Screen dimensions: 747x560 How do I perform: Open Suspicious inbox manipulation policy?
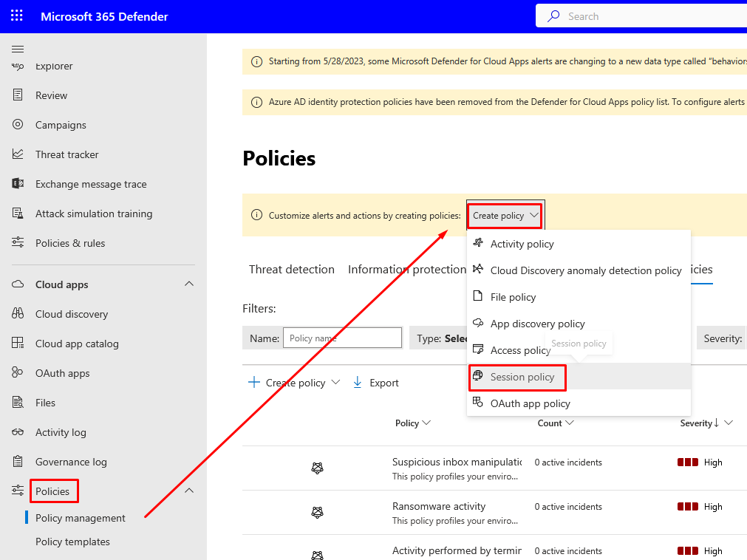click(457, 462)
